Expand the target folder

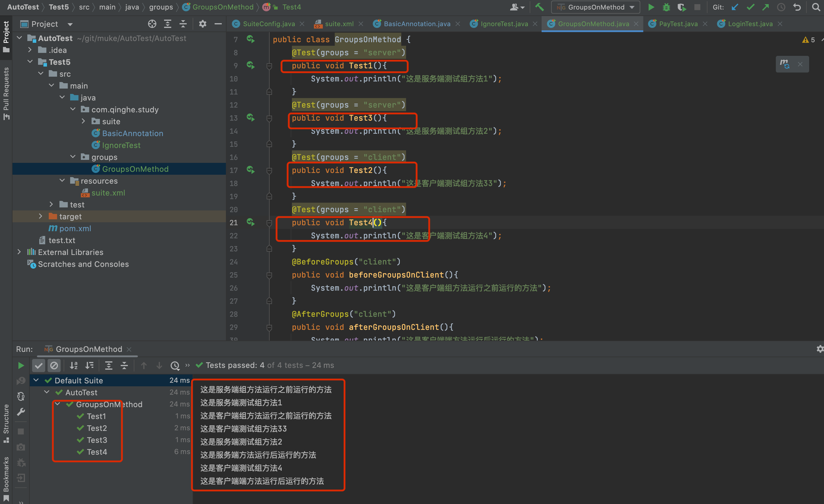[x=40, y=216]
